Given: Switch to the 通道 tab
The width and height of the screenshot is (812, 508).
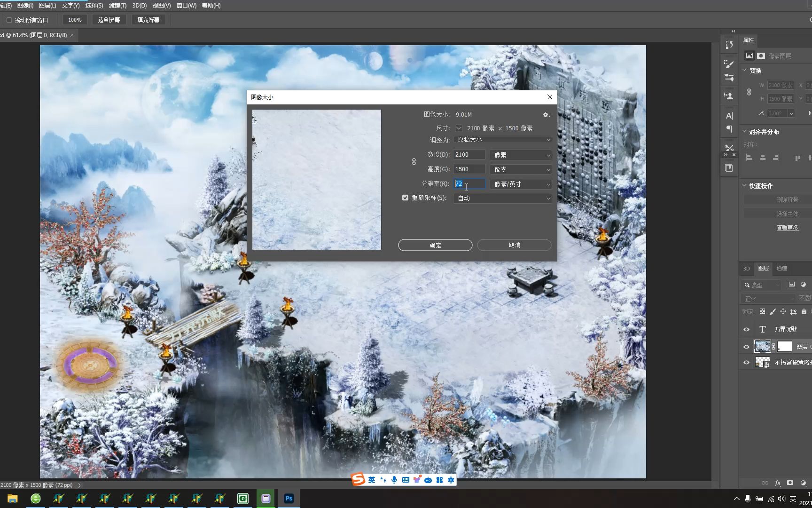Looking at the screenshot, I should click(x=782, y=268).
